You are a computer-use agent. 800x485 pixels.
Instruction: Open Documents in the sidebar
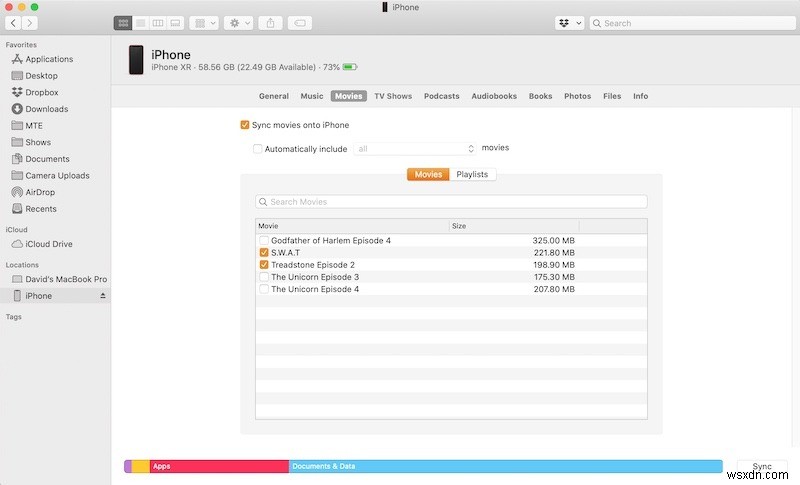pos(47,159)
